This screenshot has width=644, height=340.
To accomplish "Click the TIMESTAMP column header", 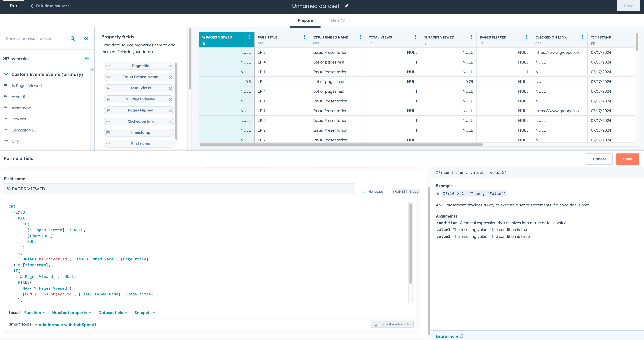I will (x=611, y=39).
